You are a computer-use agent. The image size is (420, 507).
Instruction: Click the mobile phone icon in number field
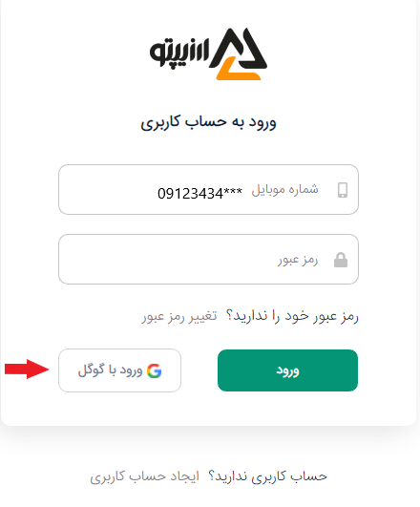tap(343, 190)
